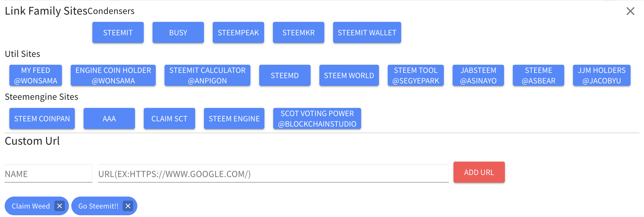The image size is (644, 217).
Task: Open SCOT Voting Power link
Action: pyautogui.click(x=317, y=119)
